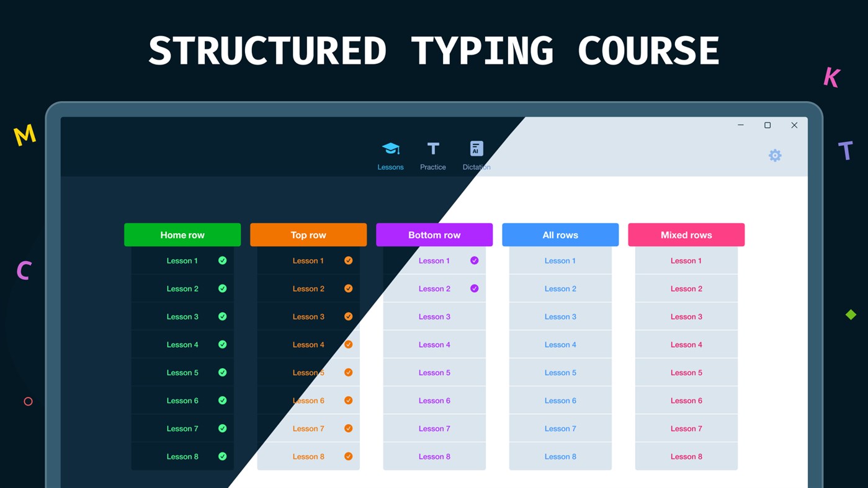The height and width of the screenshot is (488, 868).
Task: Select the All rows category header
Action: coord(560,234)
